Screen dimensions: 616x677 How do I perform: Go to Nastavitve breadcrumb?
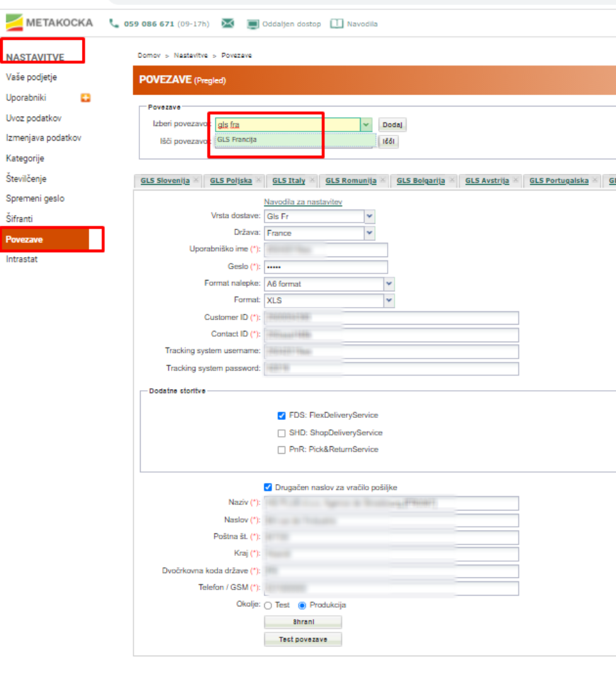tap(190, 55)
